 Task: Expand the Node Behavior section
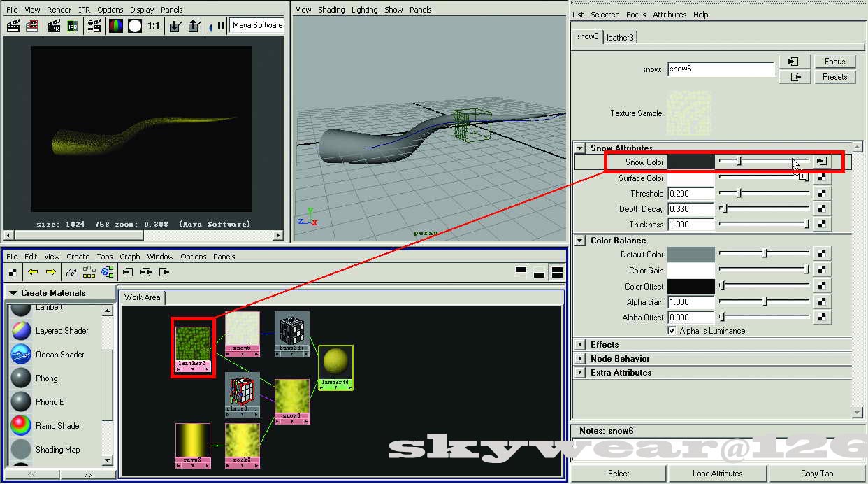tap(580, 359)
